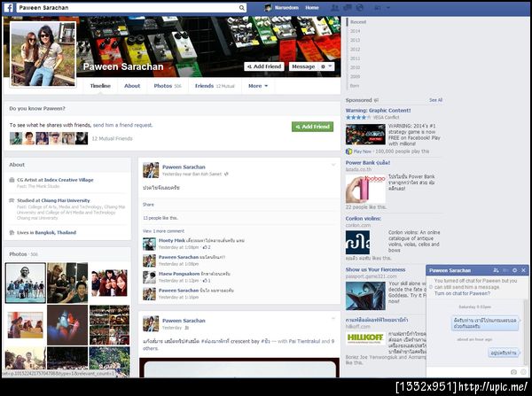Open Privacy Shortcuts lock icon
The width and height of the screenshot is (532, 396).
pos(378,7)
